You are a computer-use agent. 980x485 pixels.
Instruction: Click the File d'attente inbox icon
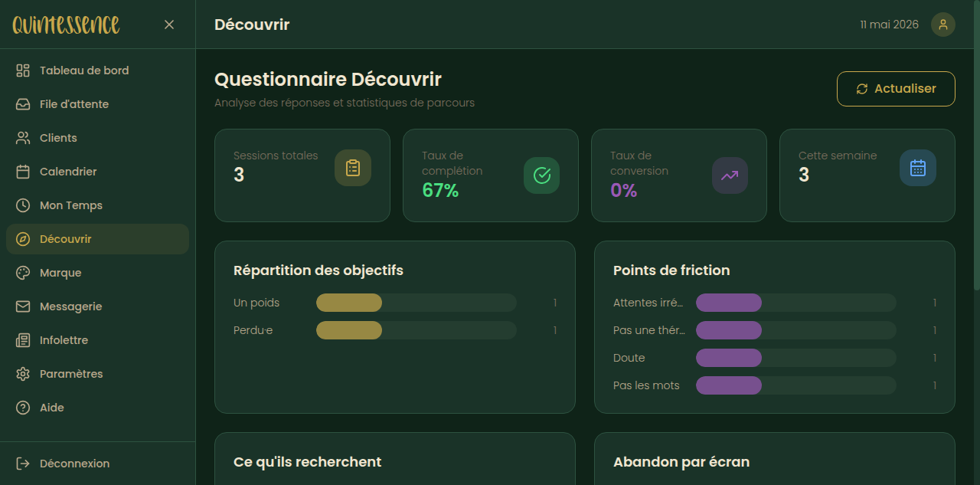[23, 104]
